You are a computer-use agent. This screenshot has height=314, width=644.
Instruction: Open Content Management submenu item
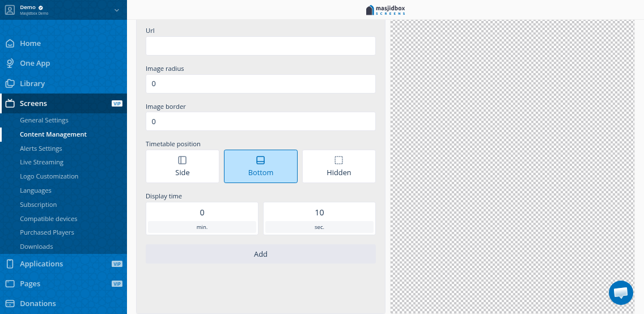(x=53, y=134)
